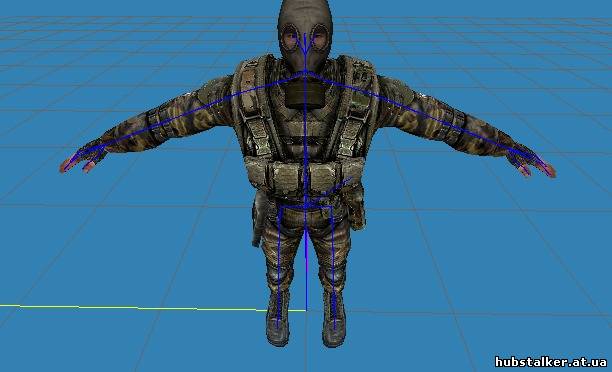Click the hubstalker.at.ua watermark text

click(x=551, y=361)
